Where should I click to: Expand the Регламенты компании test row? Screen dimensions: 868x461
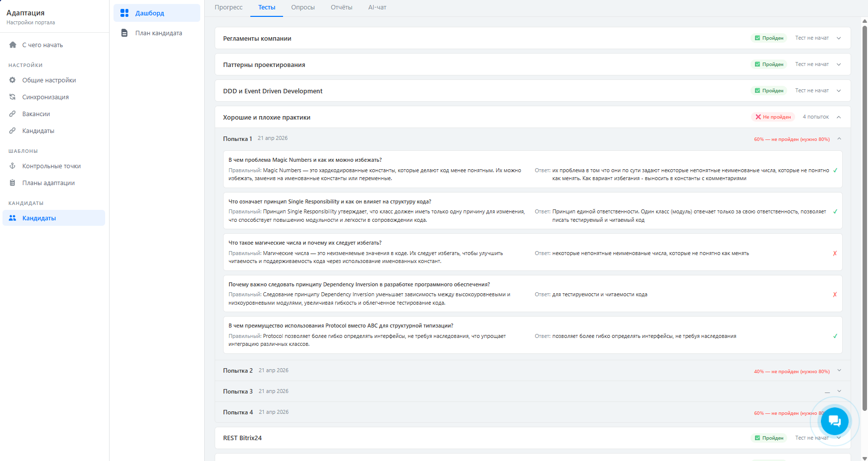(x=839, y=38)
